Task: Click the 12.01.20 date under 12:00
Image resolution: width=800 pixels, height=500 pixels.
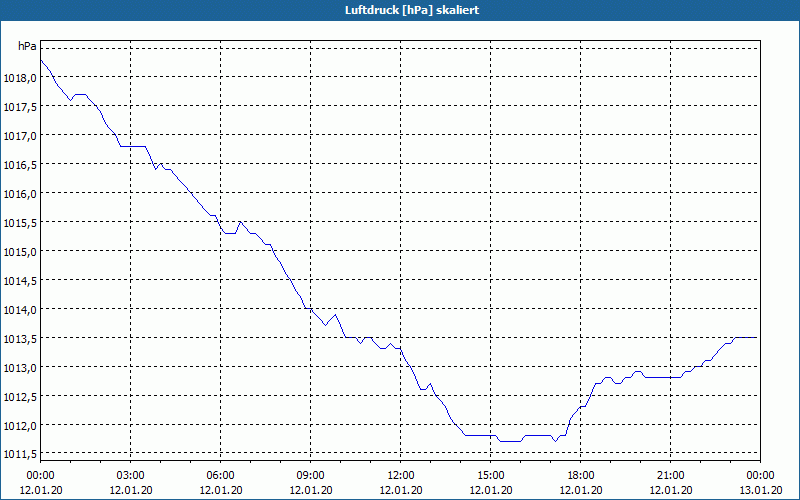Action: tap(401, 490)
